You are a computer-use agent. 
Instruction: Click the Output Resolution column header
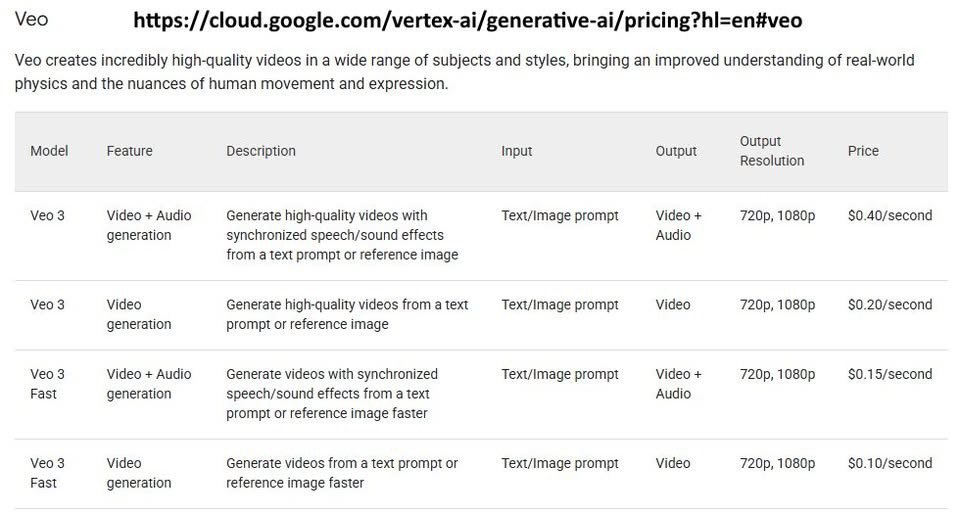click(771, 151)
